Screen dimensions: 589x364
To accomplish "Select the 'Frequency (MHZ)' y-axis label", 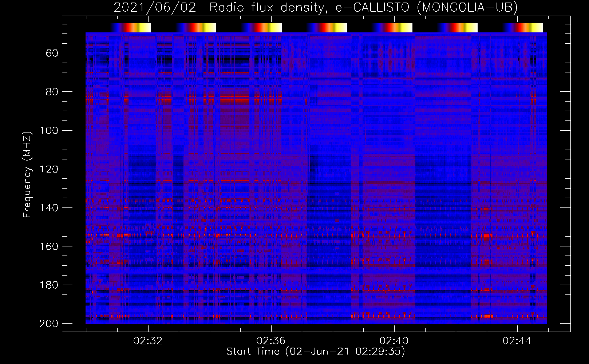I will pos(27,174).
